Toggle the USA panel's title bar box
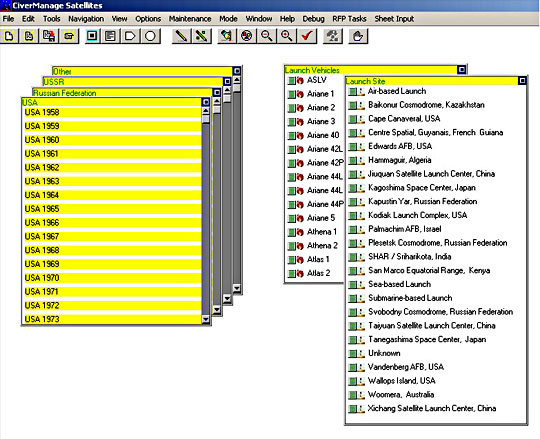This screenshot has width=540, height=439. (206, 102)
